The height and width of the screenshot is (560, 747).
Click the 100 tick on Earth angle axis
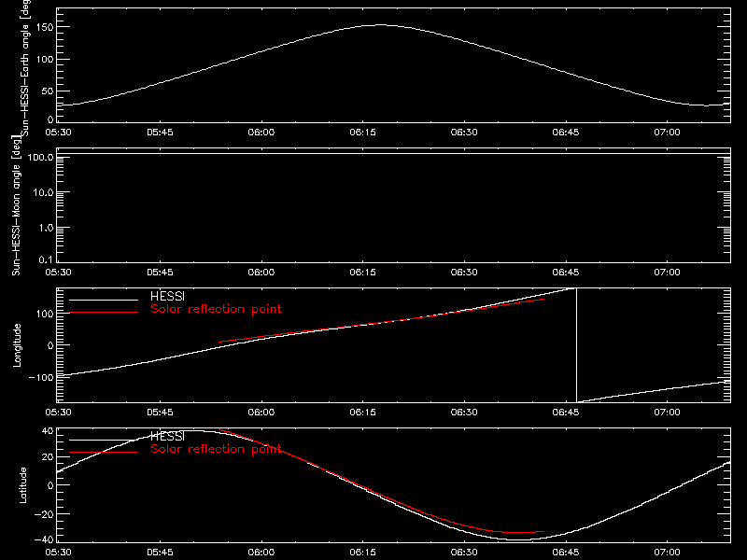coord(45,59)
